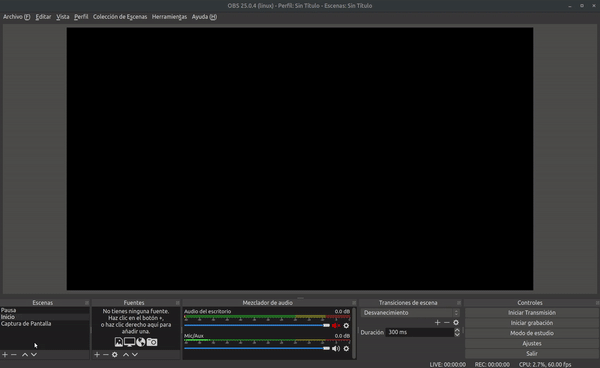Image resolution: width=600 pixels, height=368 pixels.
Task: Click Iniciar grabación button
Action: pos(532,323)
